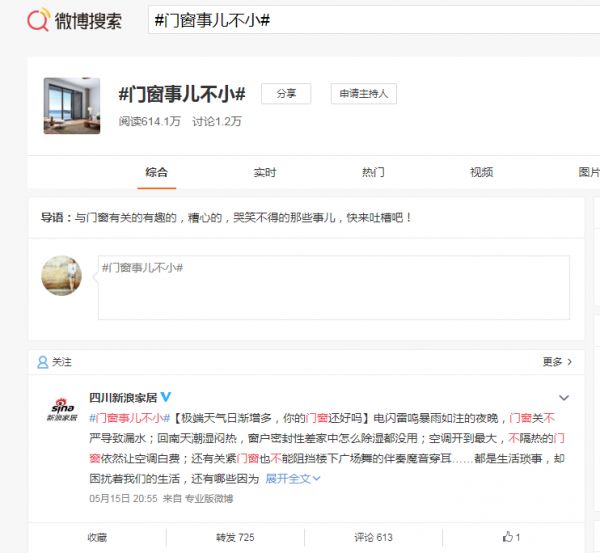Click 评论 613 to view comments
Image resolution: width=600 pixels, height=553 pixels.
(x=373, y=537)
